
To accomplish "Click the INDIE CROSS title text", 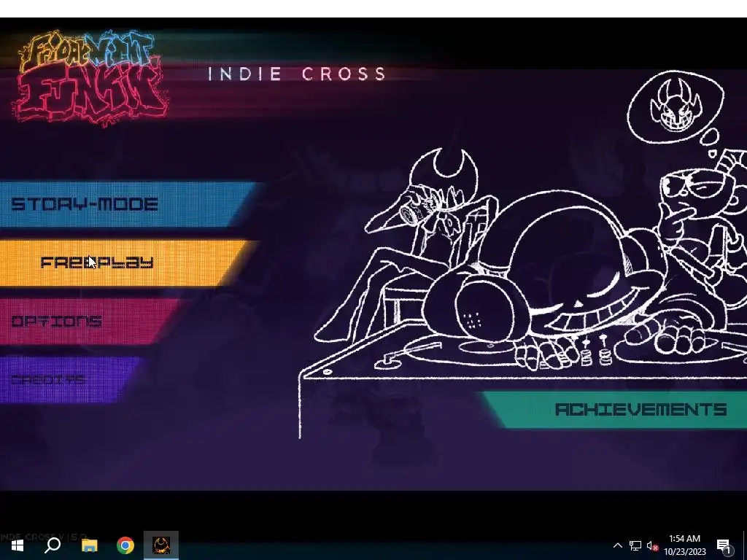I will [x=297, y=74].
